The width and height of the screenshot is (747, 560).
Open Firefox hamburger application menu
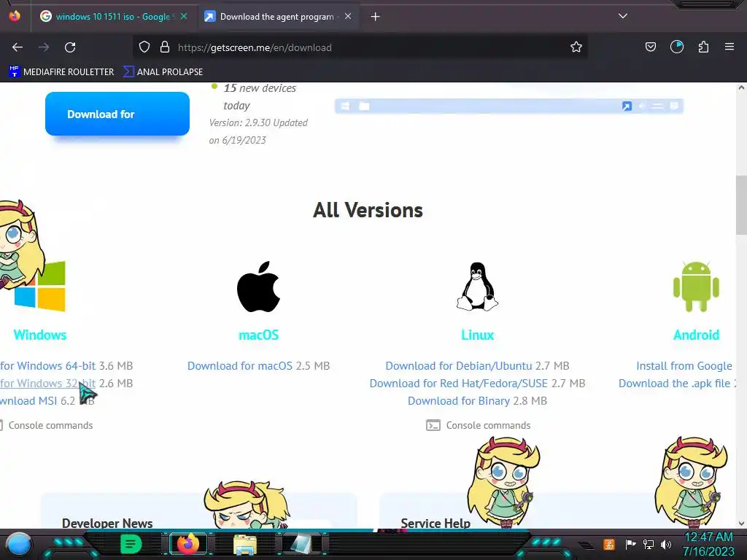(x=729, y=47)
